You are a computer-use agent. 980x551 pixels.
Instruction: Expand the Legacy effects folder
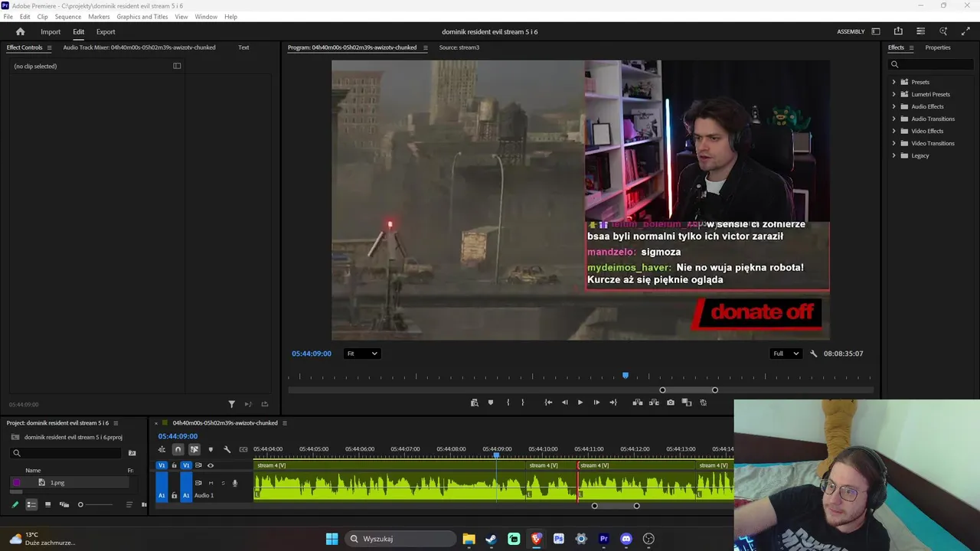(x=893, y=155)
